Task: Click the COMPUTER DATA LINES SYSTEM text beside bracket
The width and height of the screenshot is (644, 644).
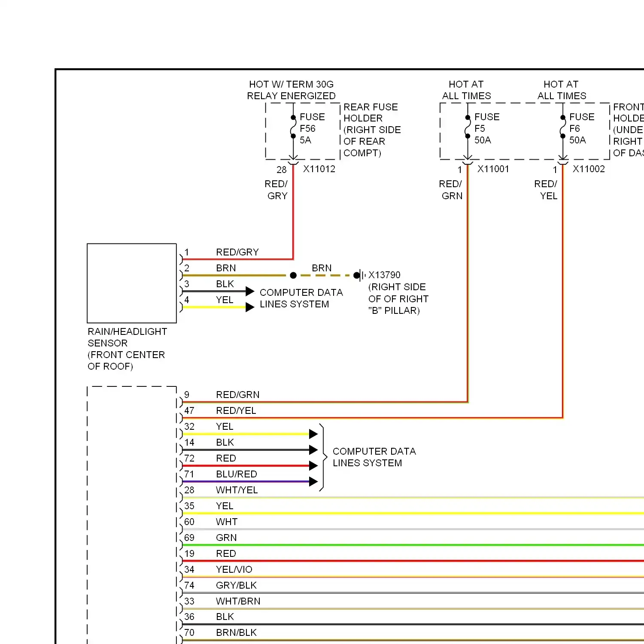Action: [374, 457]
